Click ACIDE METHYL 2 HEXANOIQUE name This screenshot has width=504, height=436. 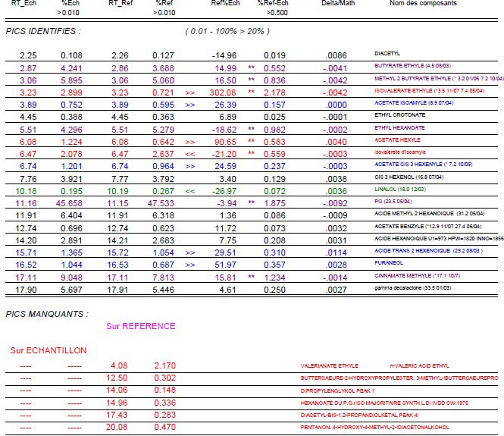tap(429, 214)
